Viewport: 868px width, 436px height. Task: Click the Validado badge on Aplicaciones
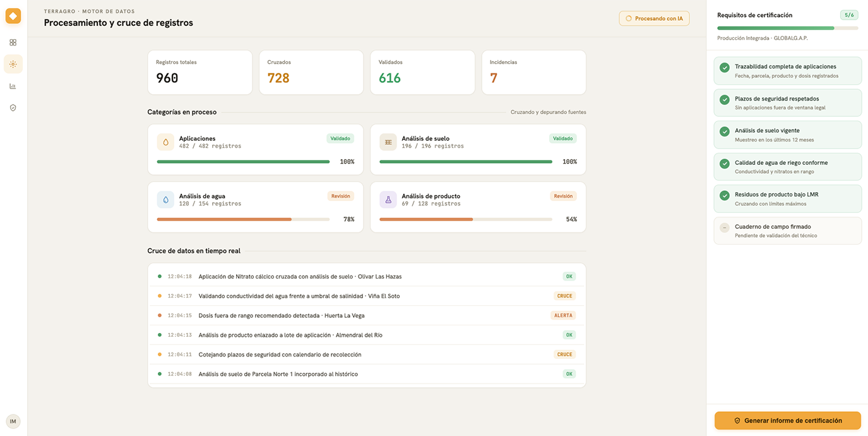[x=340, y=138]
